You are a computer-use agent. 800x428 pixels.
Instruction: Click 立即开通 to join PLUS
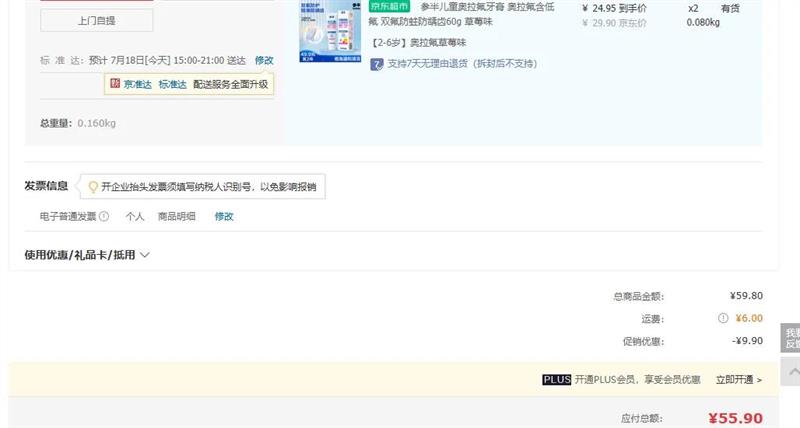[x=739, y=380]
